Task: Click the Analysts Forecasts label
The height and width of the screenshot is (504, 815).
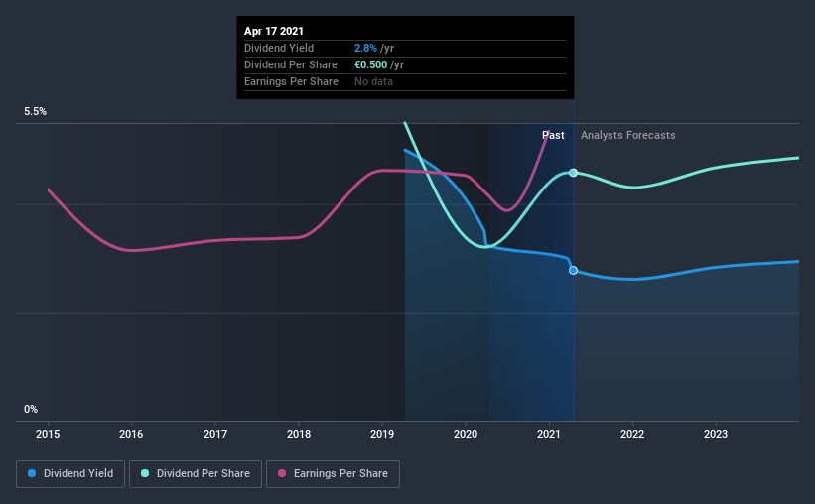Action: pos(628,135)
